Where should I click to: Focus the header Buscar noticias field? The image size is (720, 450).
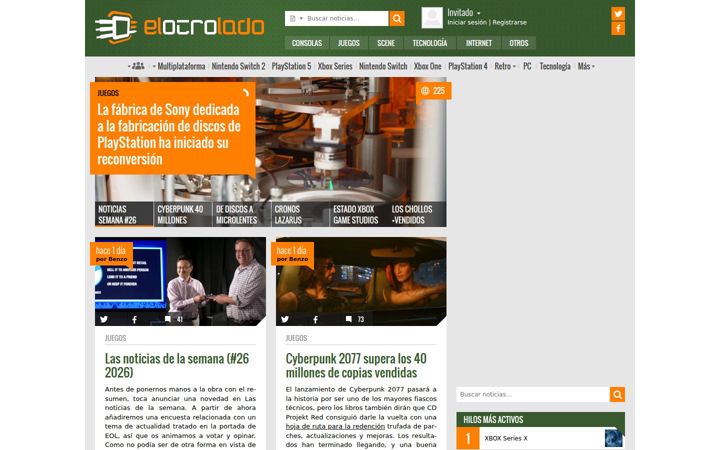[347, 18]
